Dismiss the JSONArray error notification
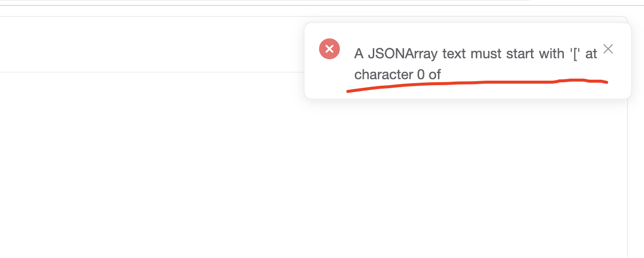Viewport: 644px width, 258px height. coord(608,49)
